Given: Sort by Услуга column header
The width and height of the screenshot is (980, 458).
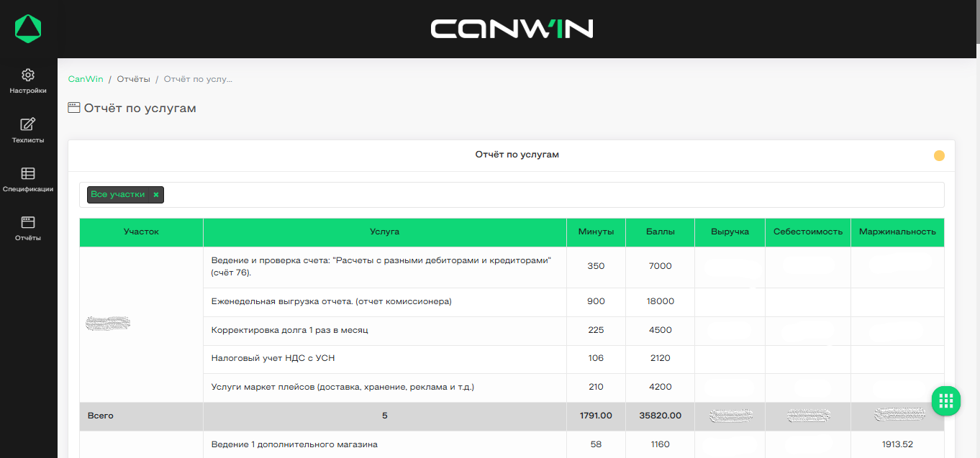Looking at the screenshot, I should pyautogui.click(x=385, y=232).
